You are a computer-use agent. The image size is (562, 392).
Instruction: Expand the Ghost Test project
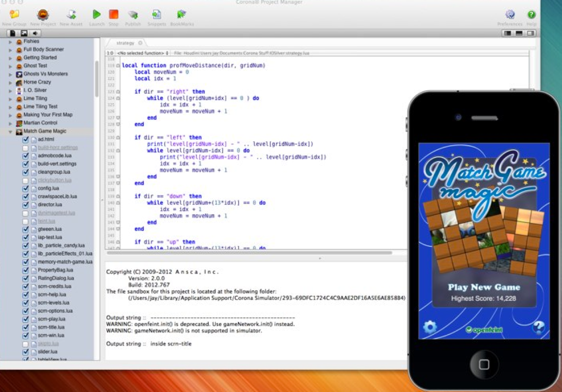pos(10,66)
